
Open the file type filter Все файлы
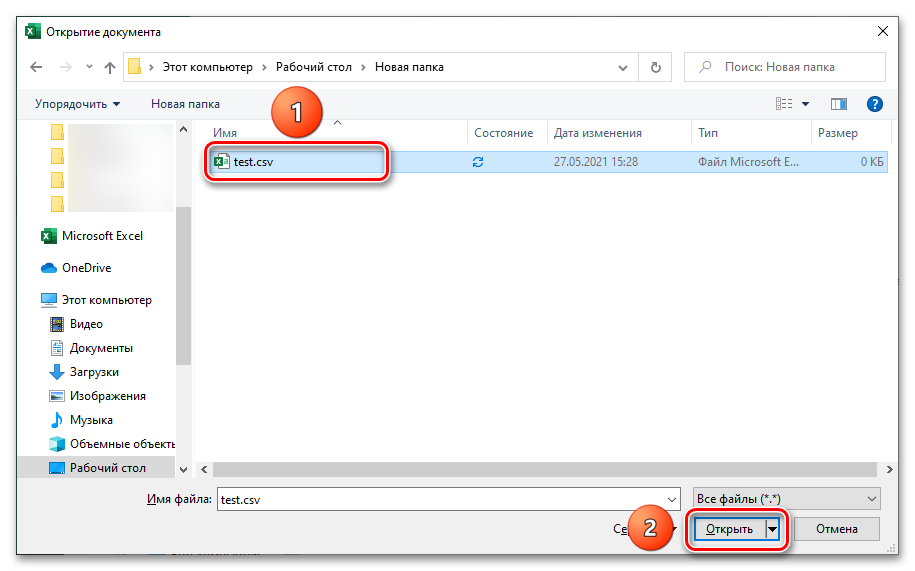click(786, 498)
